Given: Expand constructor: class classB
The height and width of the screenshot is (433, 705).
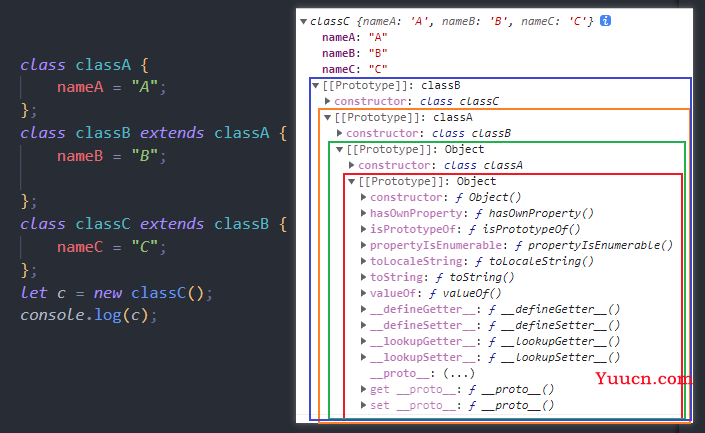Looking at the screenshot, I should [x=339, y=133].
